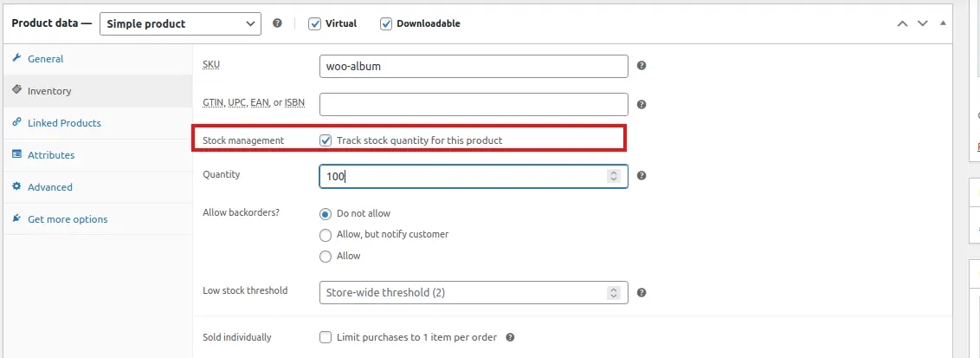
Task: Click help icon next to SKU field
Action: click(x=642, y=66)
